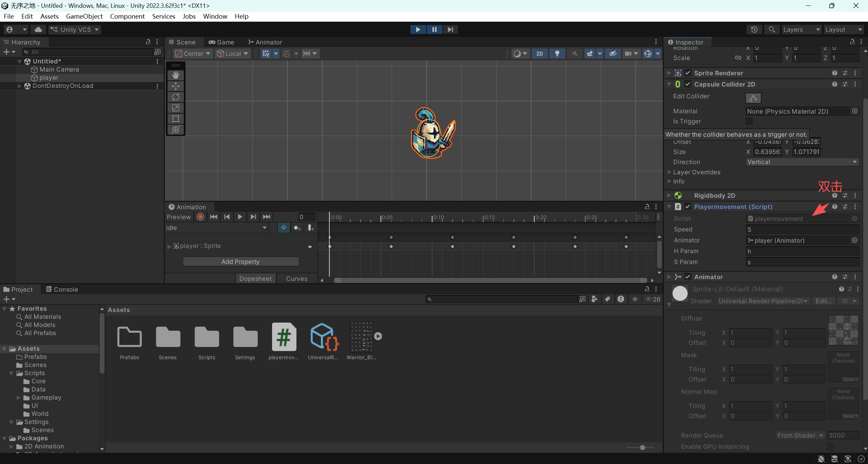Select the Hand view tool
Screen dimensions: 868x464
[175, 75]
